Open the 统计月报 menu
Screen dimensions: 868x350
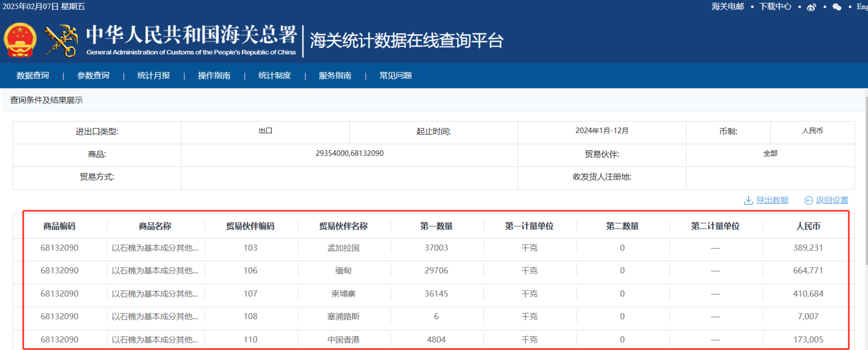pyautogui.click(x=154, y=76)
